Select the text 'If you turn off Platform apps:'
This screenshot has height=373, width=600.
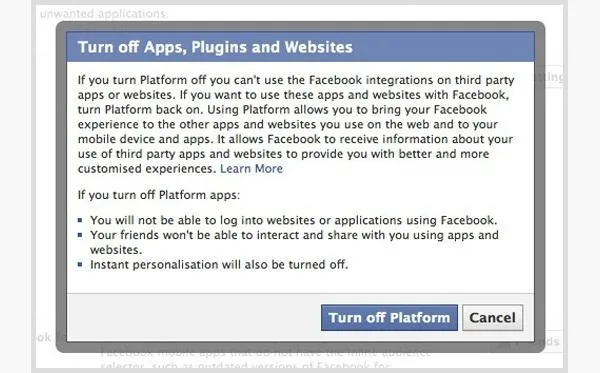click(x=159, y=195)
